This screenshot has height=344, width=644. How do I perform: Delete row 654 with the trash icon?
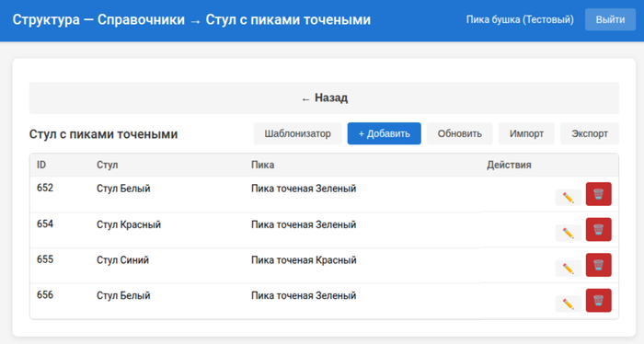[598, 229]
